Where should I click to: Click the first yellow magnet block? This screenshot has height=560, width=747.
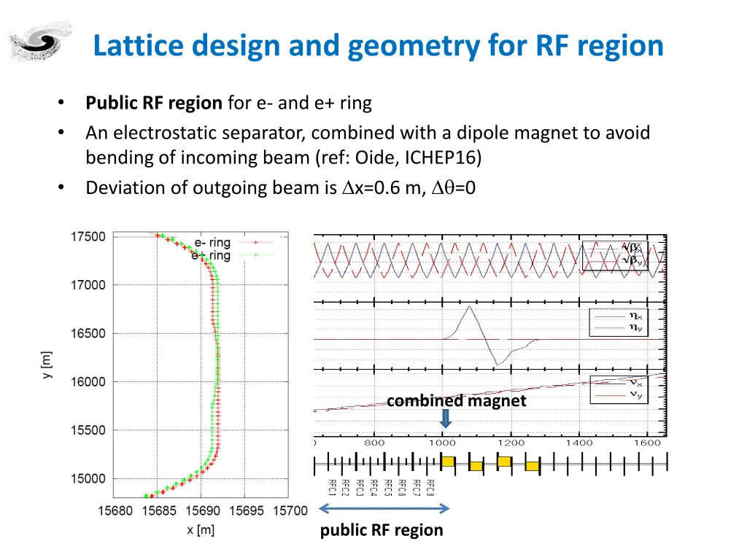[x=448, y=461]
